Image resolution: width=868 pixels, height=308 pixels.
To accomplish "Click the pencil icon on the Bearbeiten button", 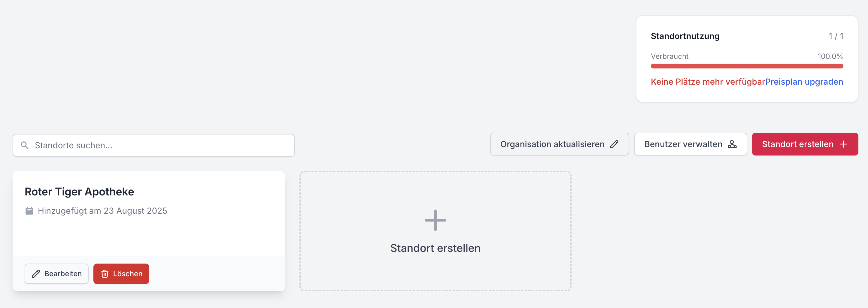I will point(36,274).
